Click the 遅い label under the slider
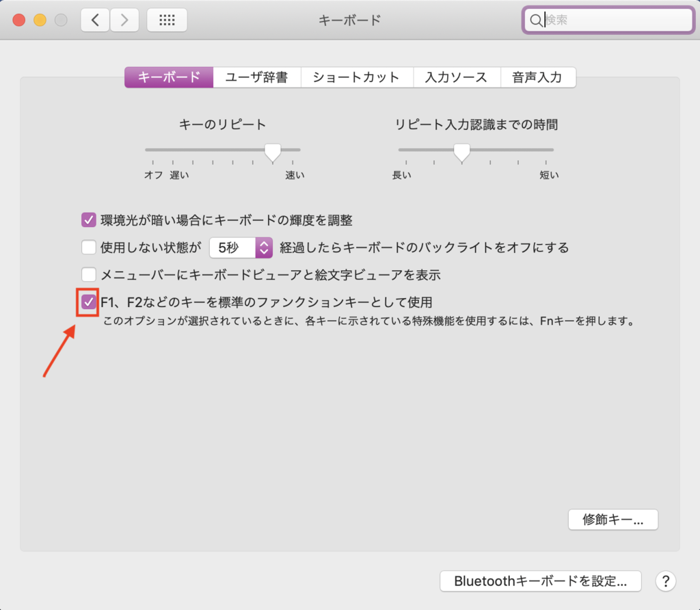This screenshot has width=700, height=610. click(x=179, y=175)
